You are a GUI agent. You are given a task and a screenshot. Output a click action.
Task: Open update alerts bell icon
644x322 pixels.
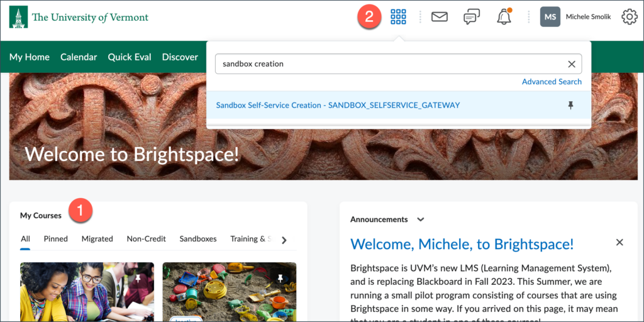coord(504,16)
